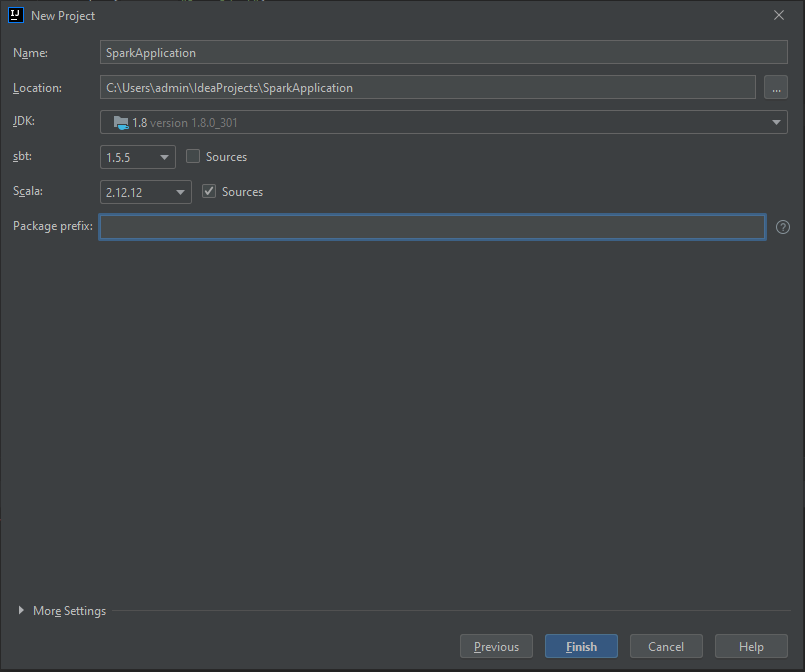The image size is (805, 672).
Task: Cancel the new project wizard
Action: pyautogui.click(x=666, y=647)
